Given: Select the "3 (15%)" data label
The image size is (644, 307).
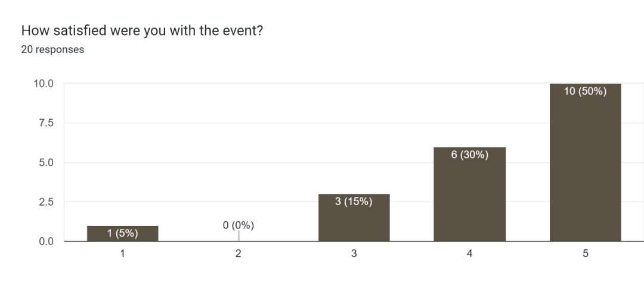Looking at the screenshot, I should pyautogui.click(x=354, y=201).
